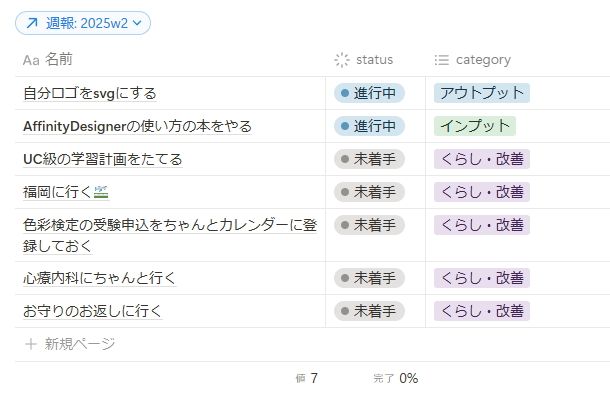610x405 pixels.
Task: Open AffinityDesignerの使い方の本をやる page
Action: [137, 126]
